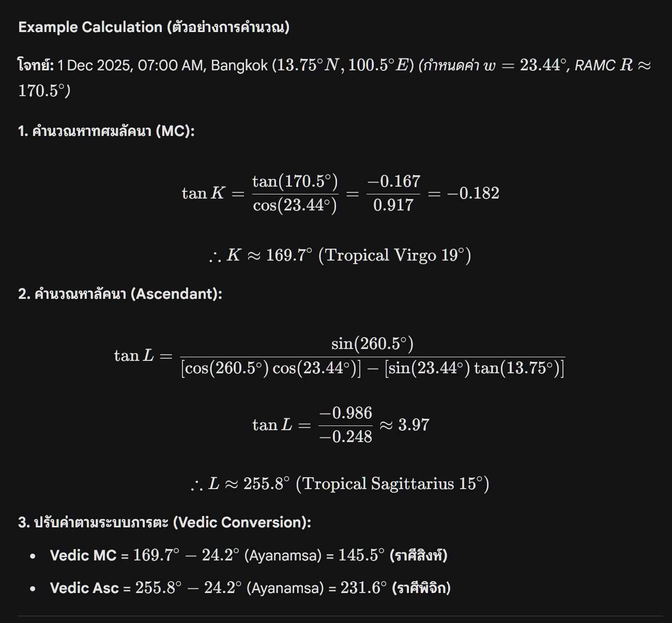Click the −0.986 over −0.248 fraction
Screen dimensions: 672x623
click(345, 425)
